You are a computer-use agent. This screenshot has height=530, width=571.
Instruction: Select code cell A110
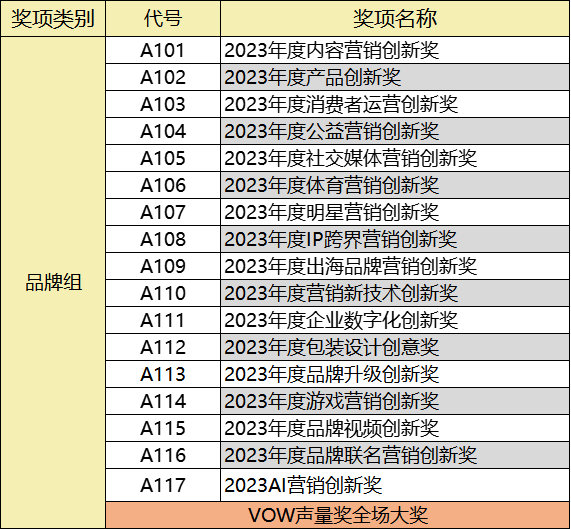(163, 293)
